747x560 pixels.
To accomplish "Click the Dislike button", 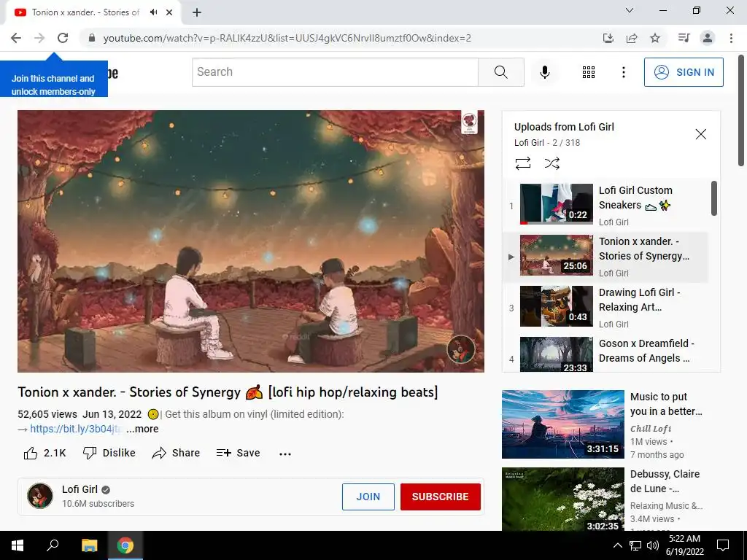I will pyautogui.click(x=109, y=453).
